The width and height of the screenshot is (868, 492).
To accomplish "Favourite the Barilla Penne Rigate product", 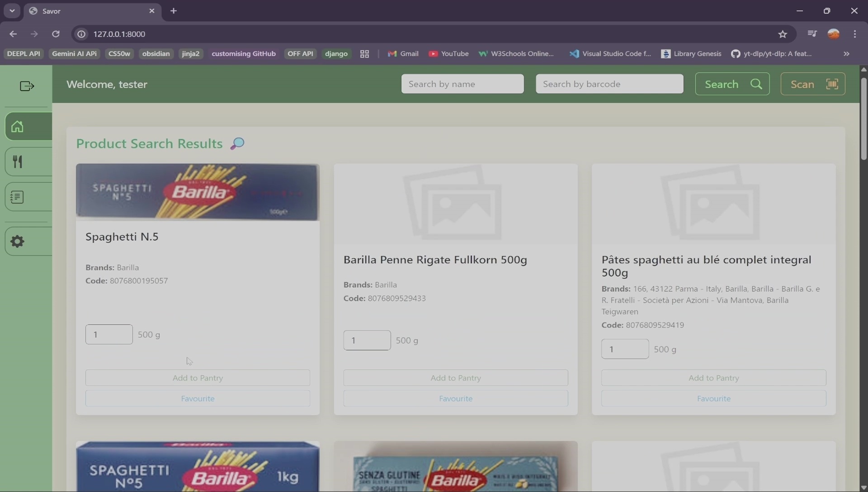I will (x=456, y=398).
